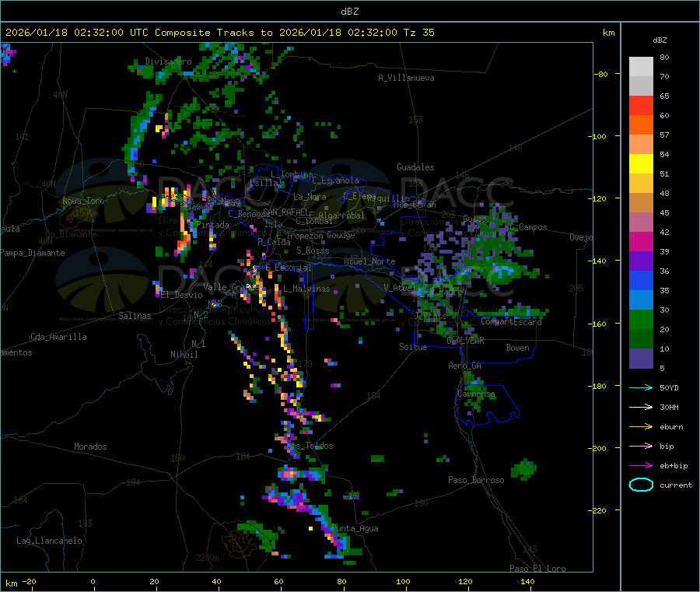Click the 65 dBZ red color swatch

(x=641, y=105)
